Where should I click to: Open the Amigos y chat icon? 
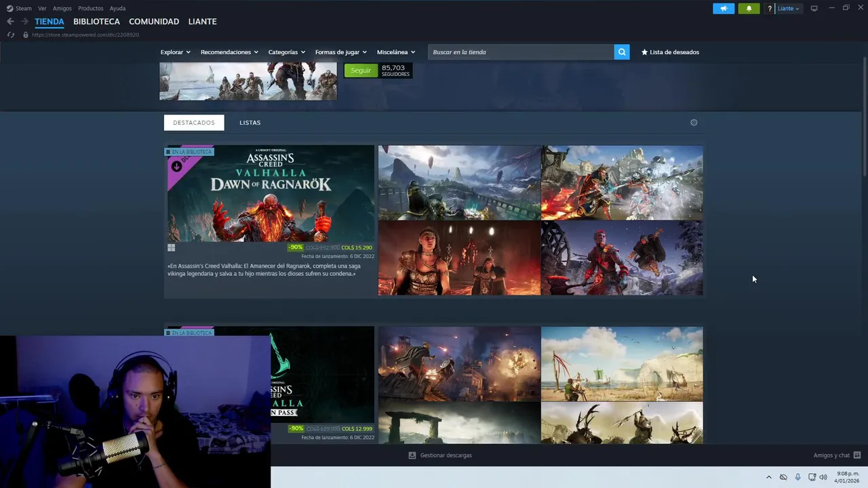[857, 455]
